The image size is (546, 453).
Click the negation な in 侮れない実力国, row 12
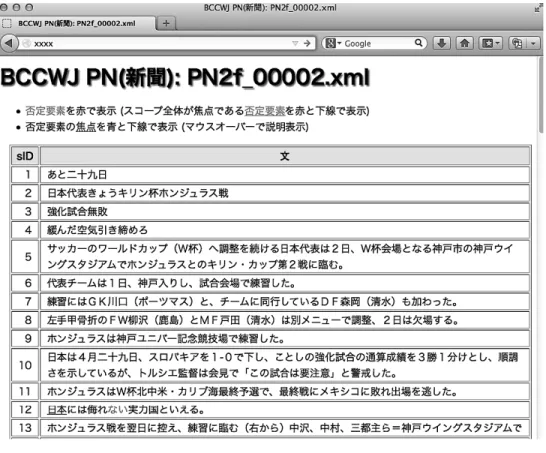[112, 409]
